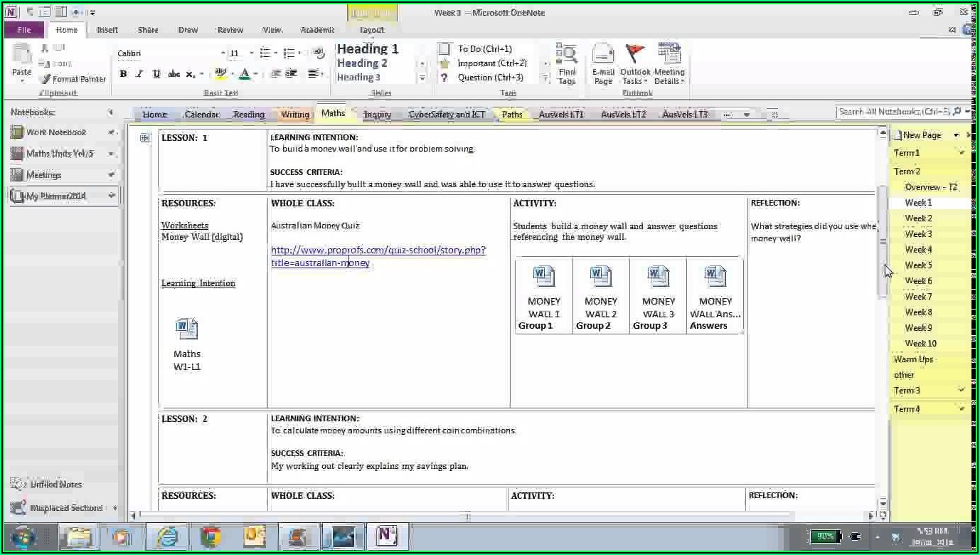Open the MONEY WALL Answers document icon
This screenshot has height=555, width=980.
click(715, 277)
